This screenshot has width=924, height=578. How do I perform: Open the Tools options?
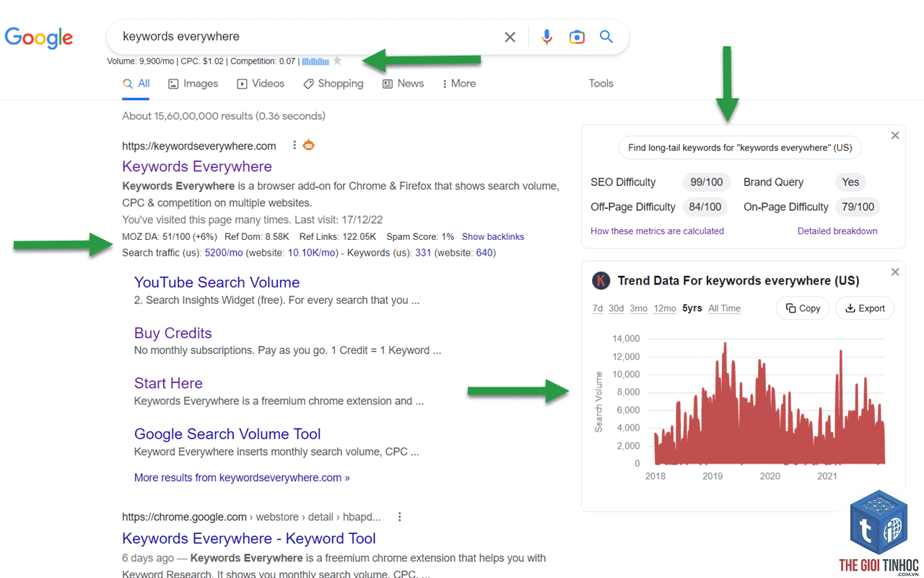[601, 84]
